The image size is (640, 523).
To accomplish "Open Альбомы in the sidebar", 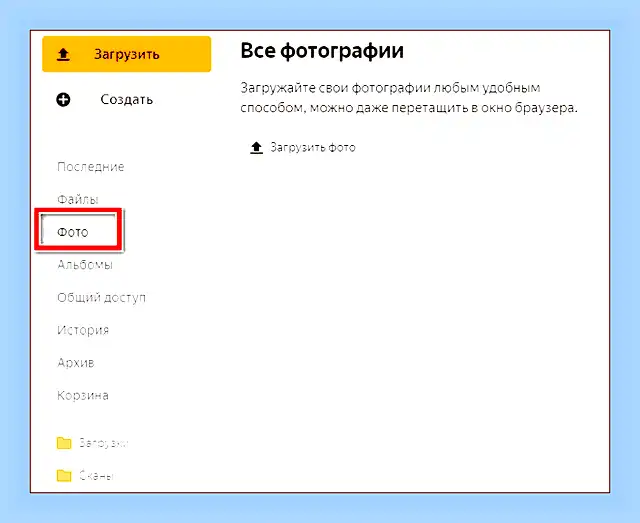I will 85,265.
